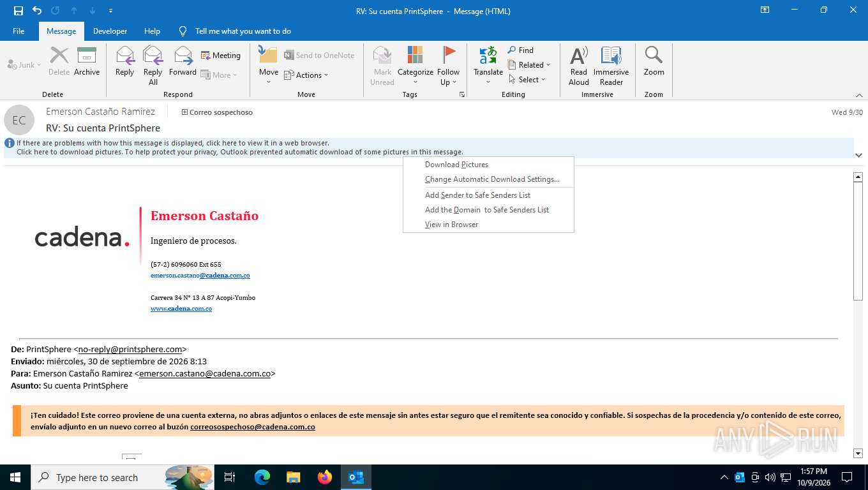Translate the message

tap(488, 65)
